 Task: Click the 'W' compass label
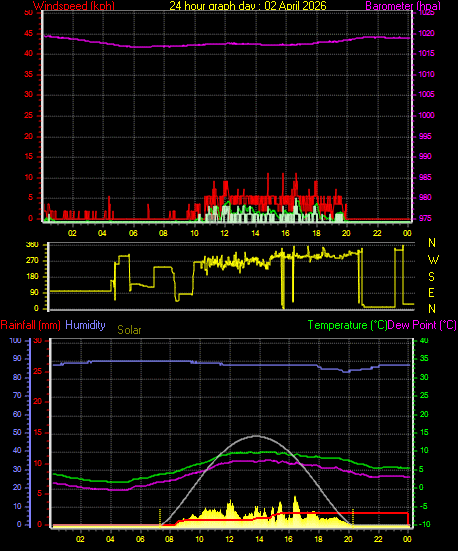(x=433, y=260)
